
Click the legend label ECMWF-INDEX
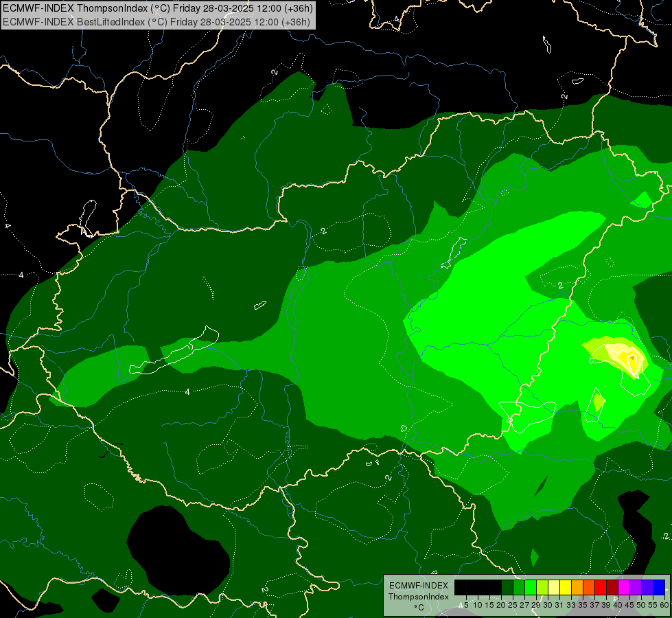click(419, 586)
